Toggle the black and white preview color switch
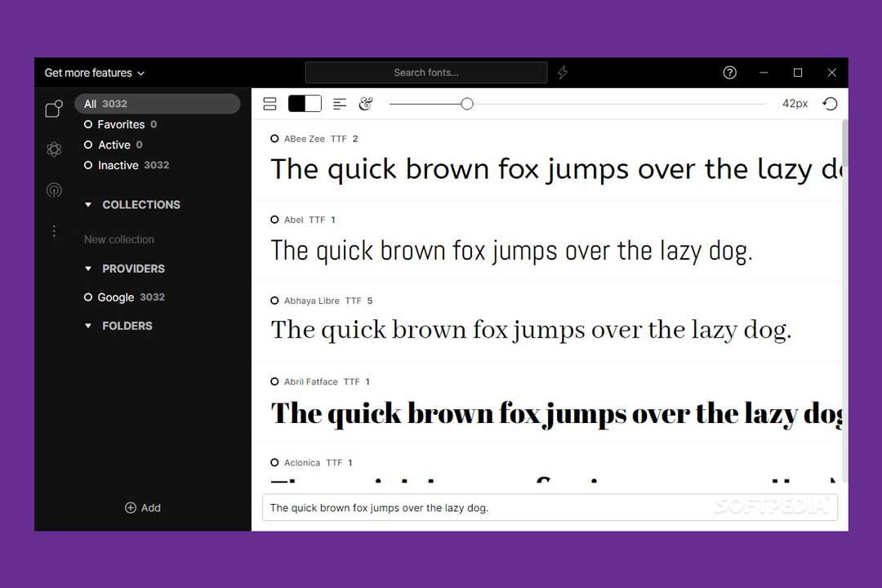This screenshot has height=588, width=882. [305, 104]
